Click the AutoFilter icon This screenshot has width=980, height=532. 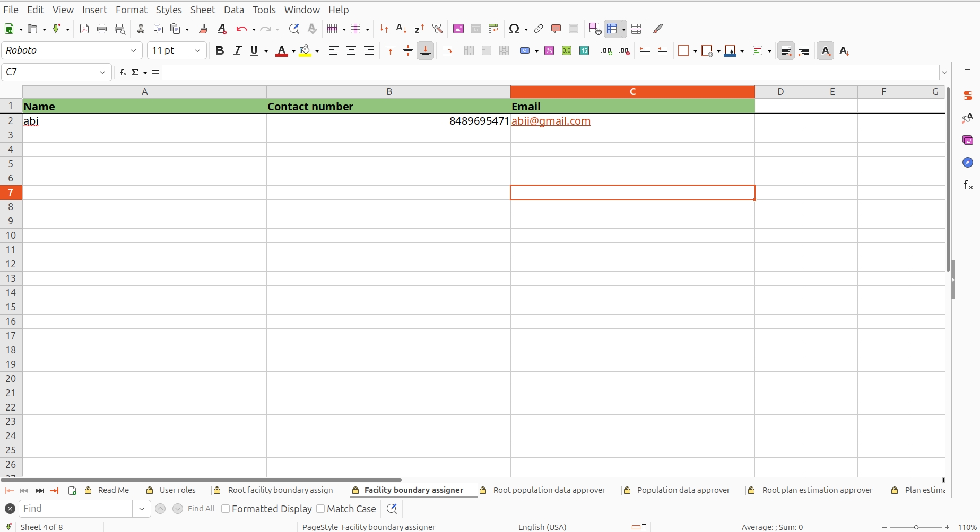coord(437,29)
